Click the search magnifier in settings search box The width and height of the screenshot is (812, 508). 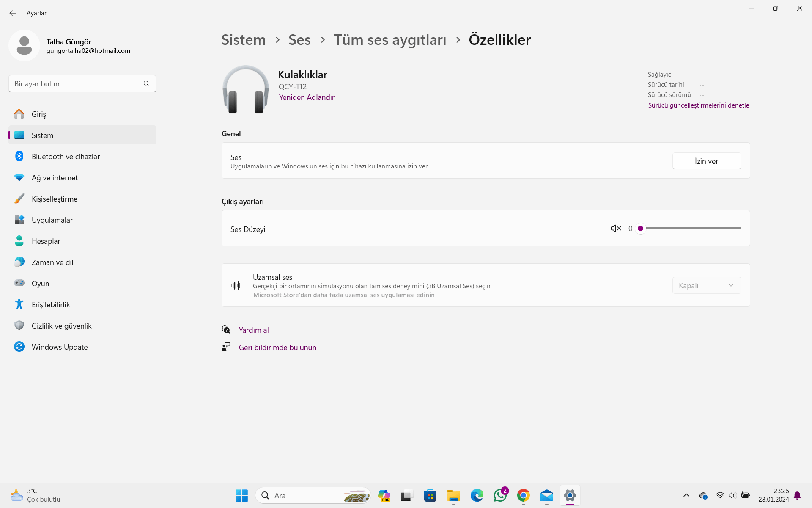(146, 84)
